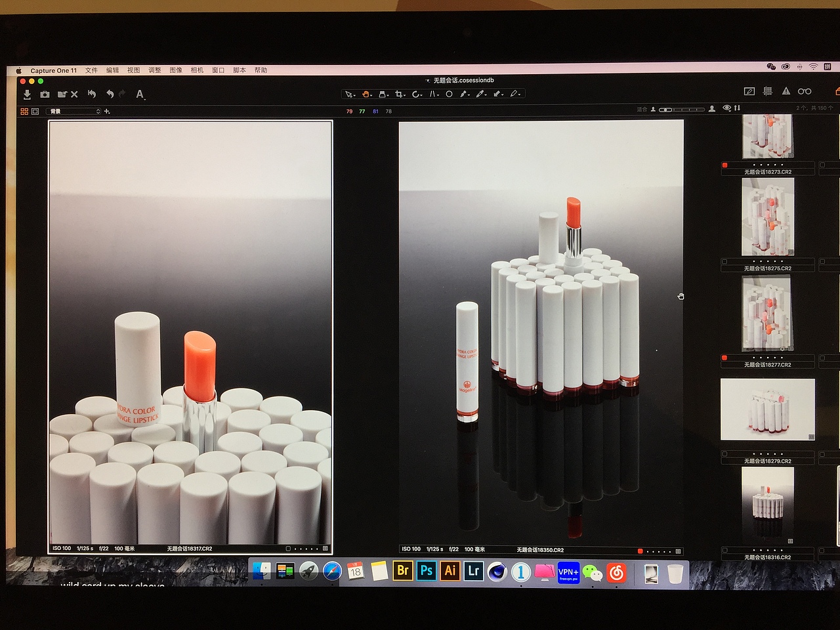Click the 适合 fit button
The width and height of the screenshot is (840, 630).
tap(642, 110)
